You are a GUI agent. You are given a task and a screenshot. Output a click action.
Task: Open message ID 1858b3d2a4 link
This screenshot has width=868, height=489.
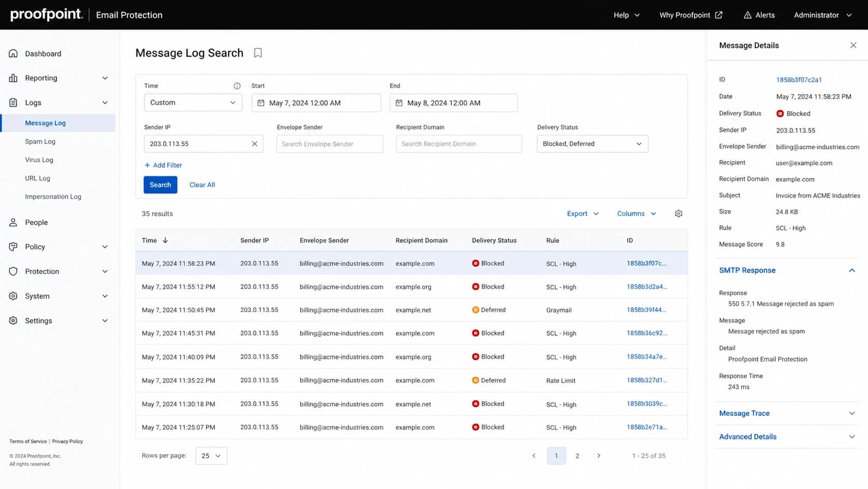click(x=647, y=287)
